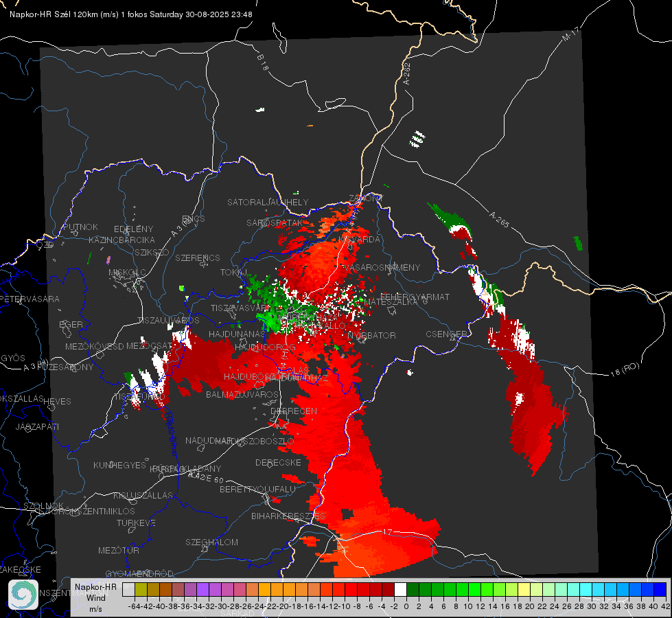Click the JASZAPATI label

pos(37,426)
